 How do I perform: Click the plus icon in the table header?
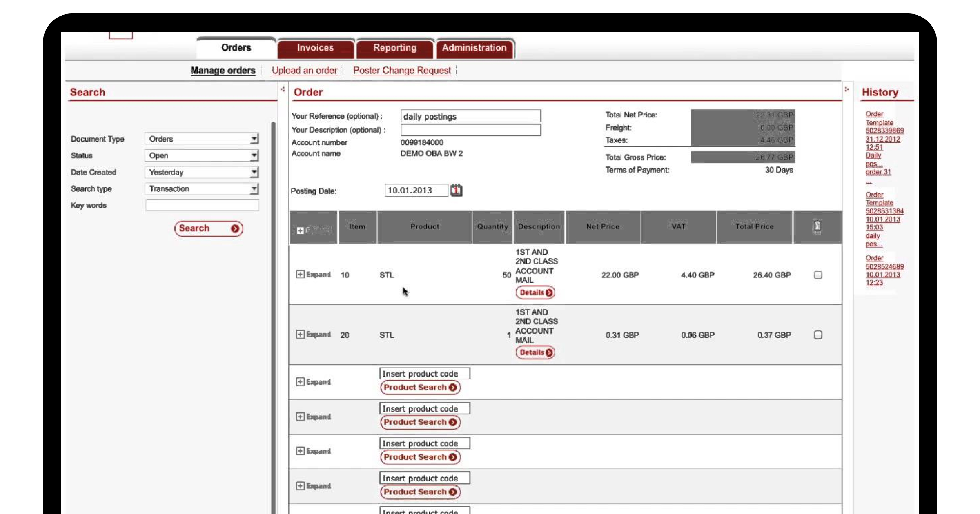click(300, 231)
